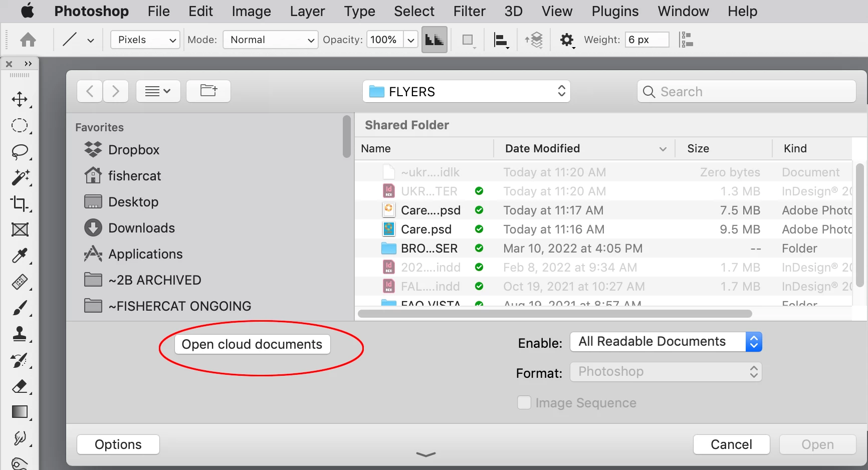This screenshot has width=868, height=470.
Task: Select the Brush tool
Action: (x=20, y=308)
